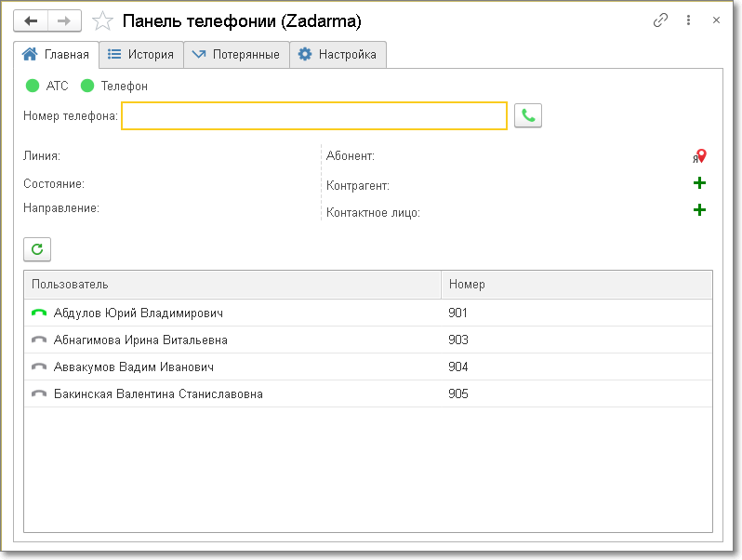
Task: Open the Потерянные tab
Action: coord(236,55)
